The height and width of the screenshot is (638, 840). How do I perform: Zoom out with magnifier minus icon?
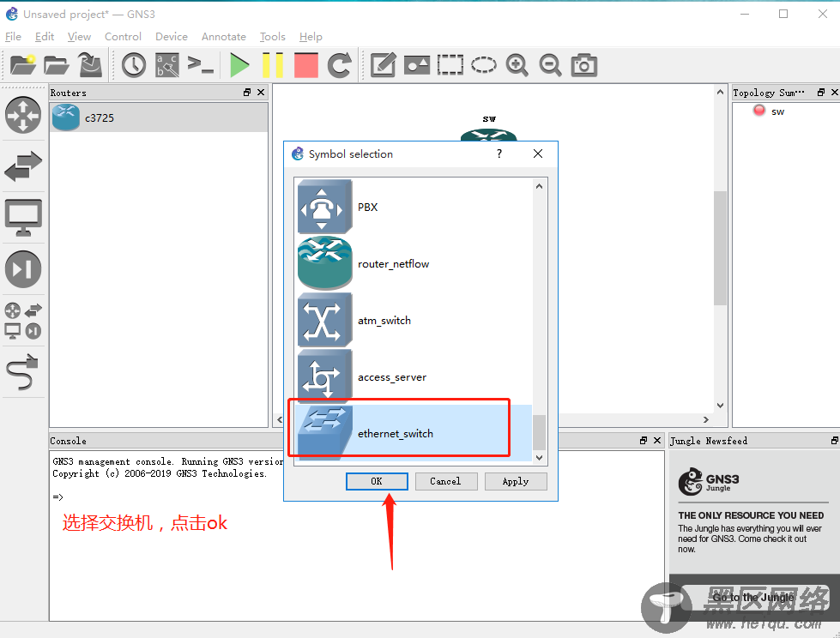coord(550,65)
